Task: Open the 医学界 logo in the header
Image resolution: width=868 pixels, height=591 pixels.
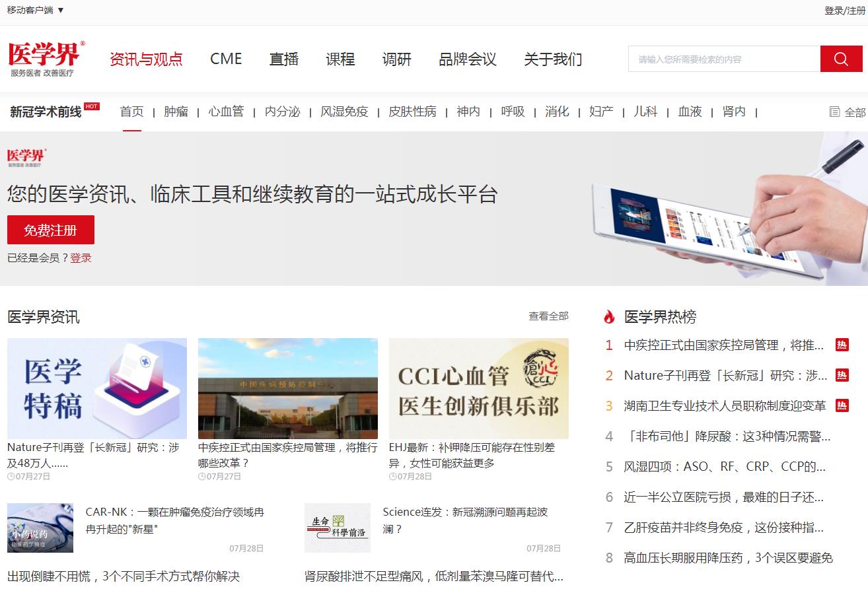Action: 46,58
